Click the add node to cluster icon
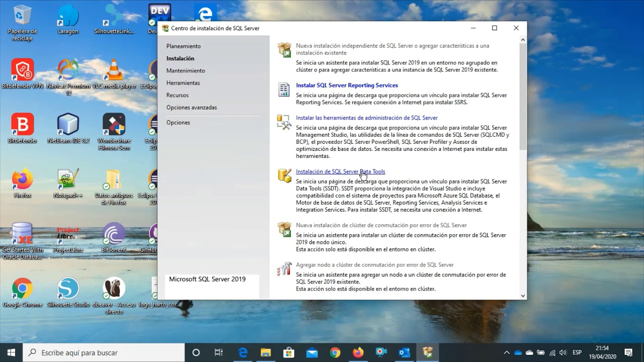The width and height of the screenshot is (644, 362). coord(284,269)
